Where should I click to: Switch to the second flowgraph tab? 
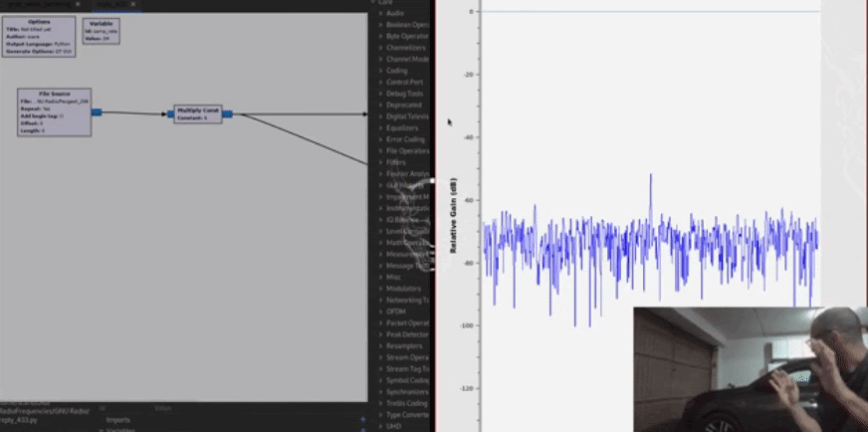tap(111, 6)
